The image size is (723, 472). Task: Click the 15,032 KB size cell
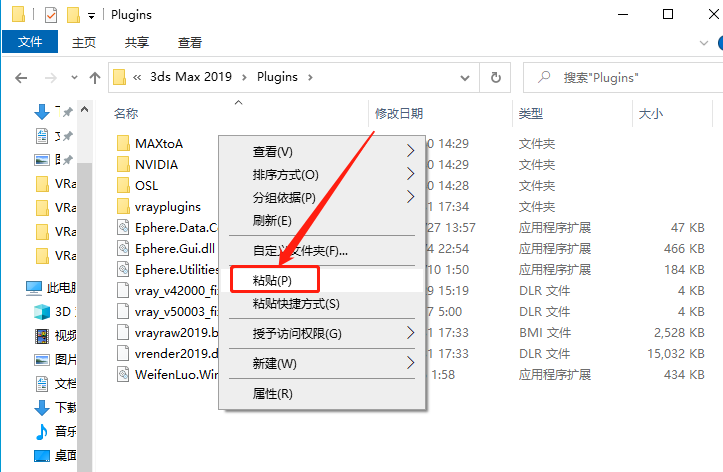[x=676, y=354]
